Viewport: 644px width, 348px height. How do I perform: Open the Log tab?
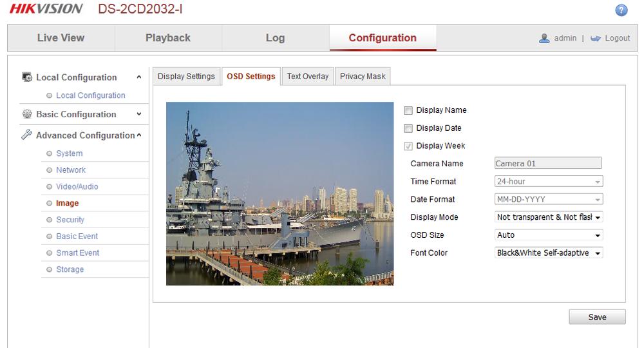275,38
